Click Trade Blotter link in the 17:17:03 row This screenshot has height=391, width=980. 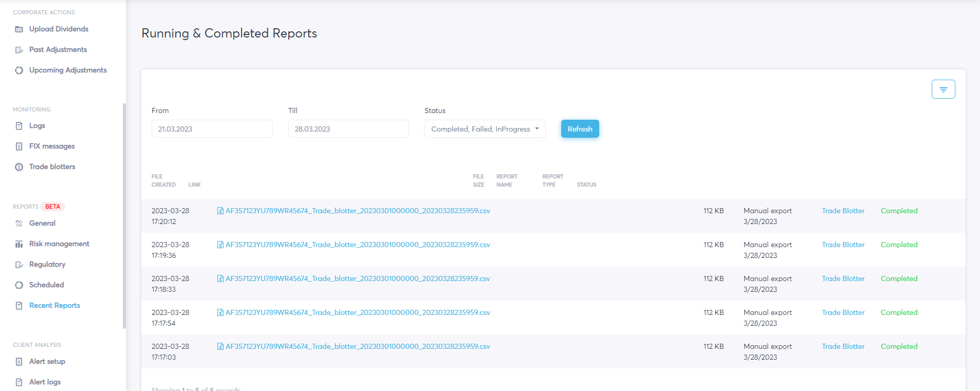[x=843, y=346]
